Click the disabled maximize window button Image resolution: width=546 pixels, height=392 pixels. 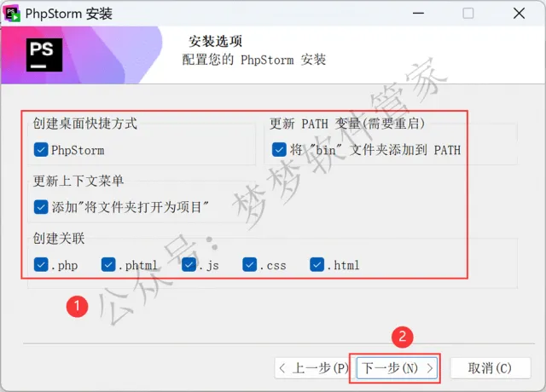tap(468, 14)
